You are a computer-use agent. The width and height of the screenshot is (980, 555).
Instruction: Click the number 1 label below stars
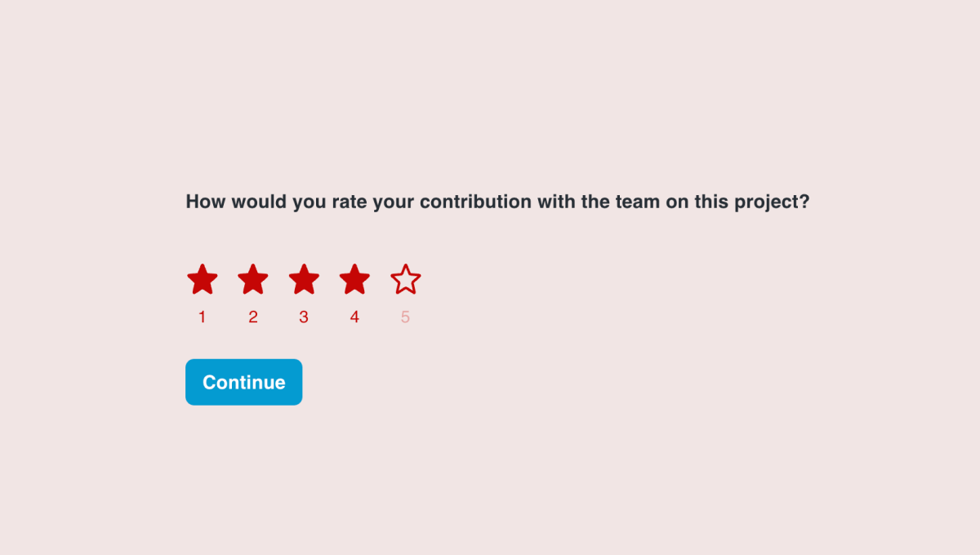click(x=203, y=317)
